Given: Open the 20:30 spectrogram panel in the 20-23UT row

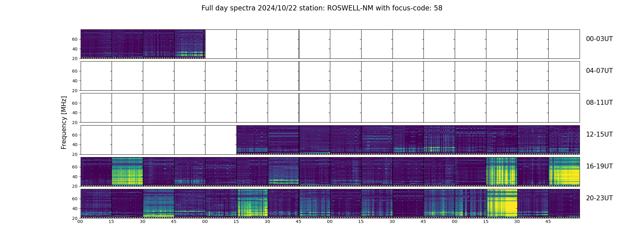Looking at the screenshot, I should pyautogui.click(x=159, y=204).
